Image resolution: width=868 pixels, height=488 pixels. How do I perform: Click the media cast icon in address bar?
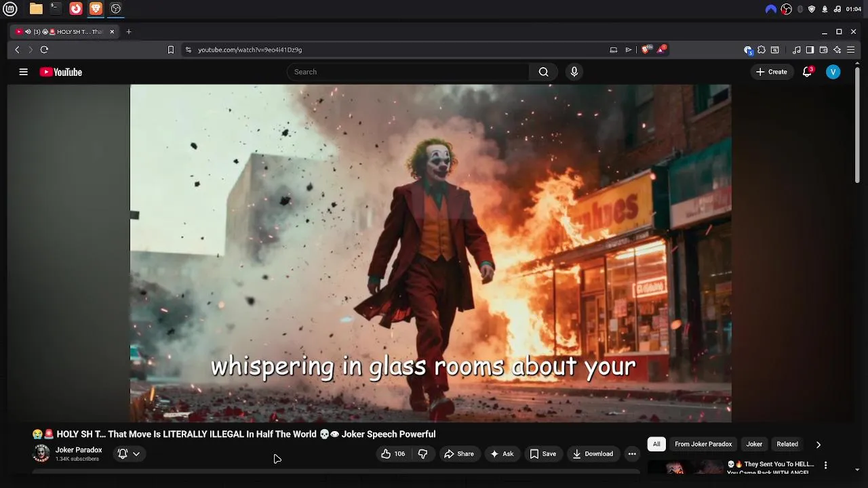(613, 49)
